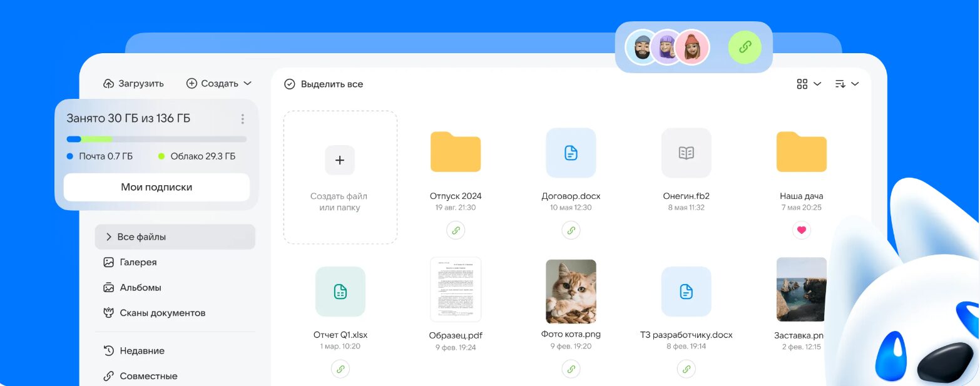Viewport: 980px width, 386px height.
Task: Click the link icon under Отпуск 2024
Action: pyautogui.click(x=456, y=230)
